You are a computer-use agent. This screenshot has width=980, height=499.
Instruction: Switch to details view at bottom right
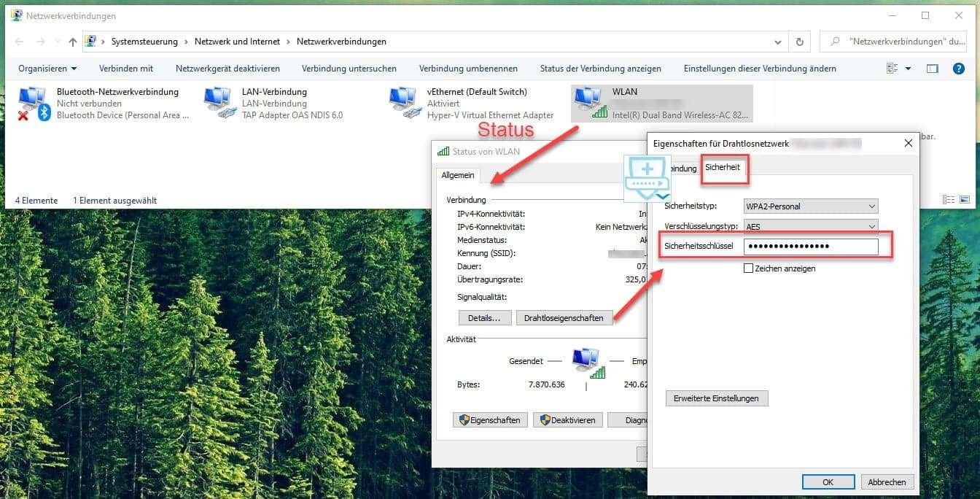click(949, 198)
